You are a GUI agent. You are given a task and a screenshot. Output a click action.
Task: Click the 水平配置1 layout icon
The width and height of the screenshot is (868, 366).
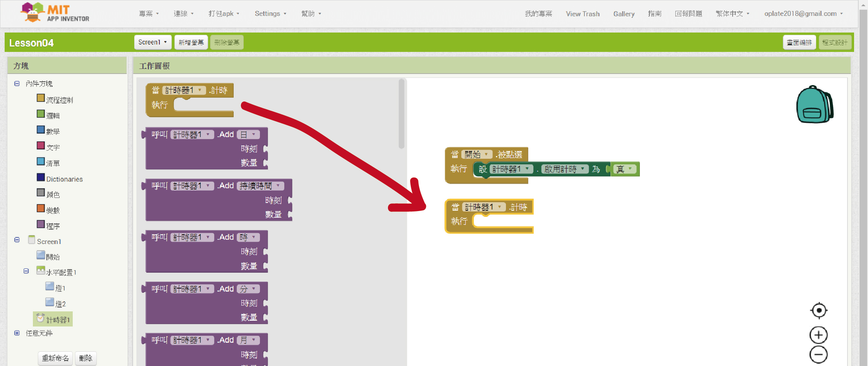41,270
